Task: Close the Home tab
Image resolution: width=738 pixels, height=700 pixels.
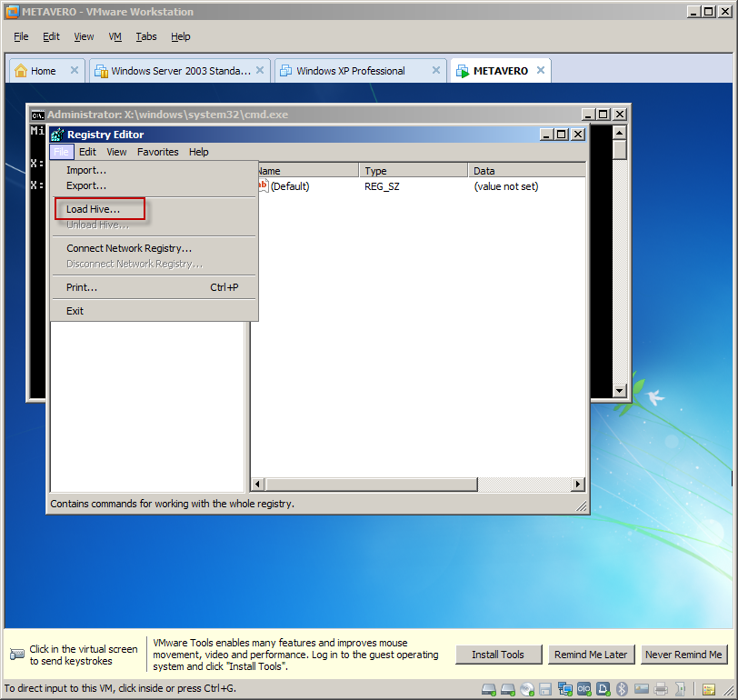Action: click(x=75, y=70)
